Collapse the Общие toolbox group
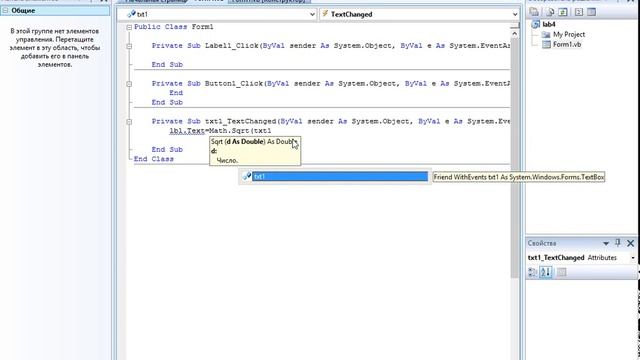The width and height of the screenshot is (640, 360). pos(5,11)
